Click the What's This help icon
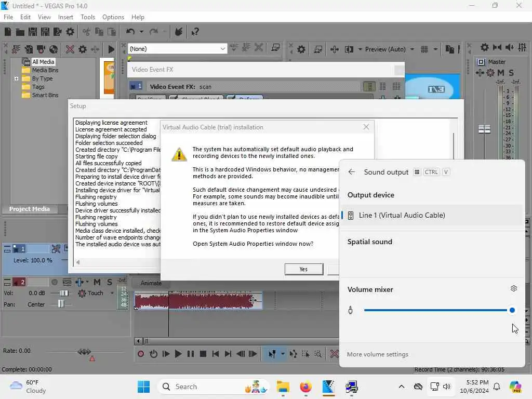The image size is (532, 399). (195, 32)
